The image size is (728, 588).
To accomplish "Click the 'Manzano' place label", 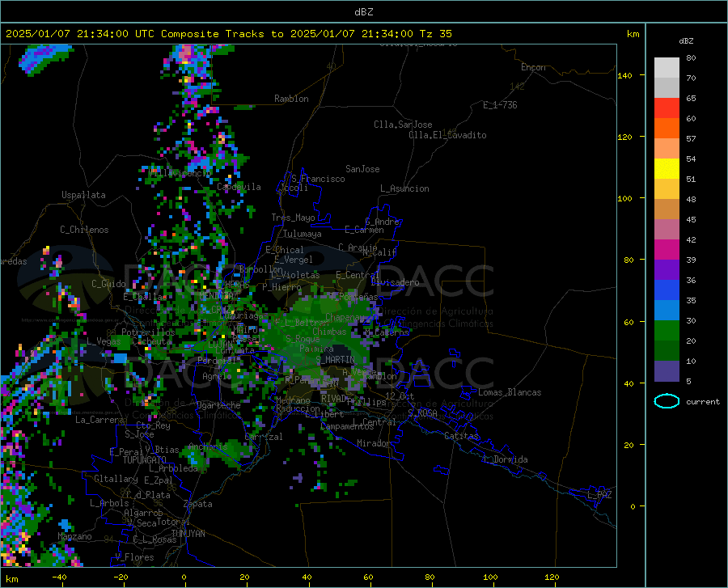I will click(x=74, y=536).
